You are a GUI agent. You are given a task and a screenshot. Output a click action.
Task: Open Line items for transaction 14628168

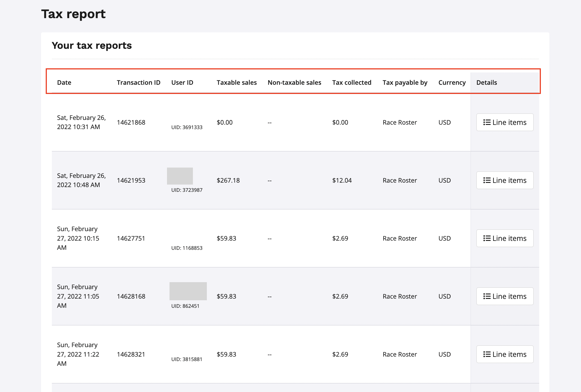505,296
